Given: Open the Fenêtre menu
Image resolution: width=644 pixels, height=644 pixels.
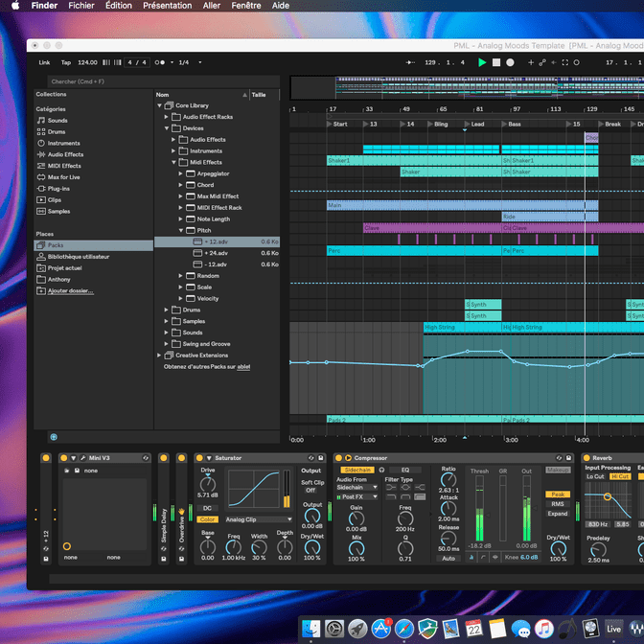Looking at the screenshot, I should [x=246, y=6].
